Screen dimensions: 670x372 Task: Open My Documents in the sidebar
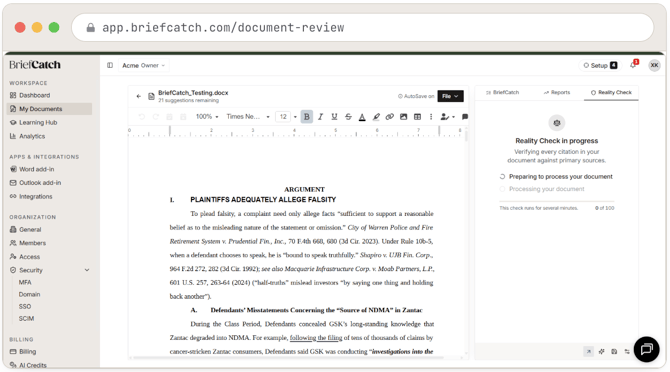tap(49, 109)
